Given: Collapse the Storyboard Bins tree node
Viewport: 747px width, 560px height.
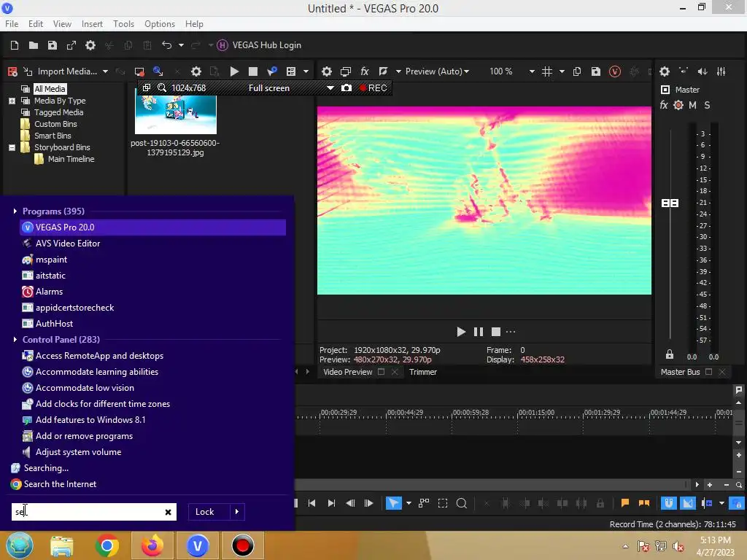Looking at the screenshot, I should pos(12,147).
